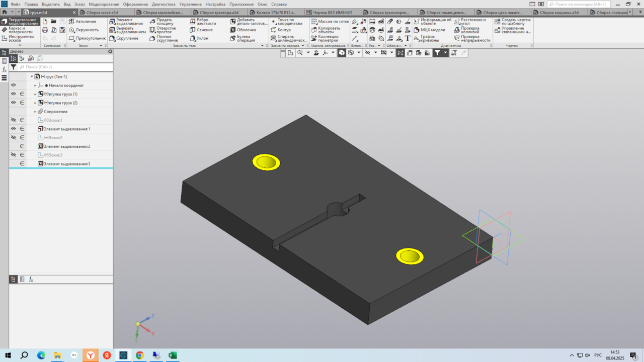
Task: Apply the Скругление fillet tool
Action: click(124, 38)
